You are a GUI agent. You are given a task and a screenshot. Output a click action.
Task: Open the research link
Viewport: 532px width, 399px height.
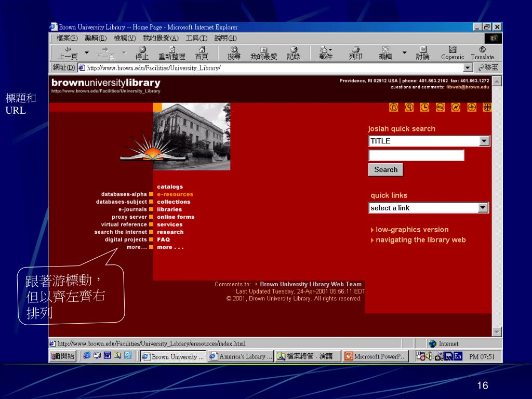coord(170,232)
